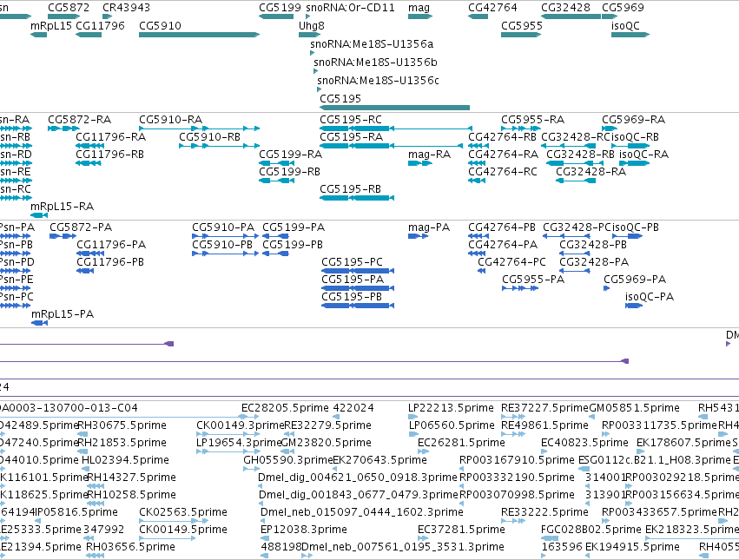Open protein mag-PA
The image size is (739, 560).
pyautogui.click(x=418, y=236)
